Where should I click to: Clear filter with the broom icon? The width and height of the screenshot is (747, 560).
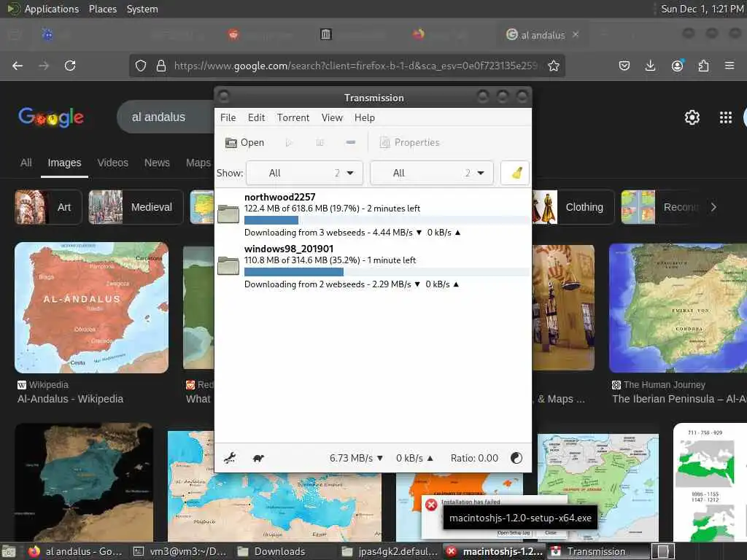[516, 173]
